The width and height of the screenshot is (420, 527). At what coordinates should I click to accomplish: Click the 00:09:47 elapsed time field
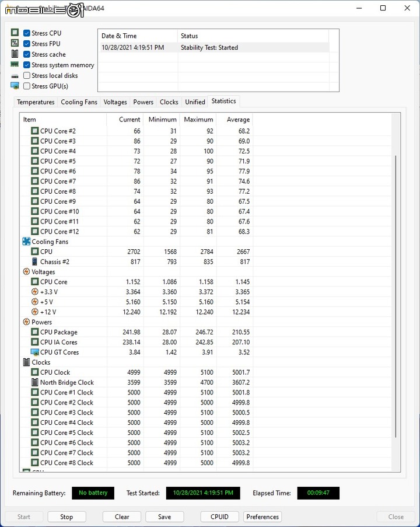(318, 493)
